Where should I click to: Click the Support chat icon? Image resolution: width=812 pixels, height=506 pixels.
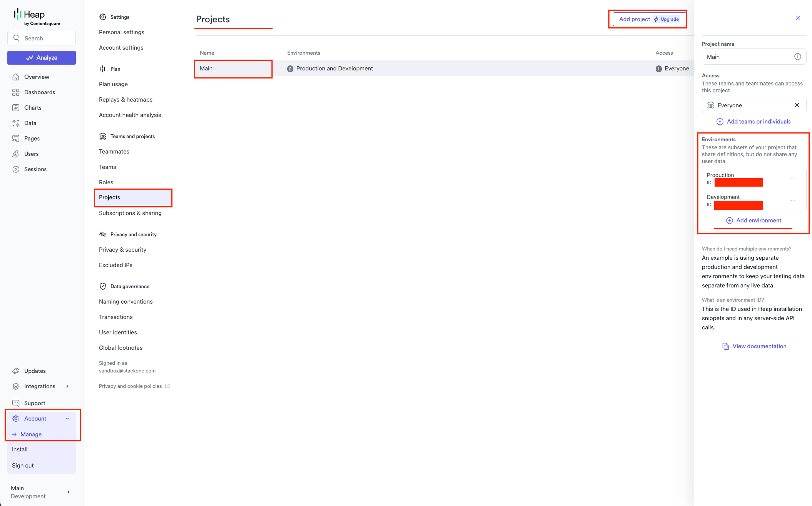pos(16,403)
